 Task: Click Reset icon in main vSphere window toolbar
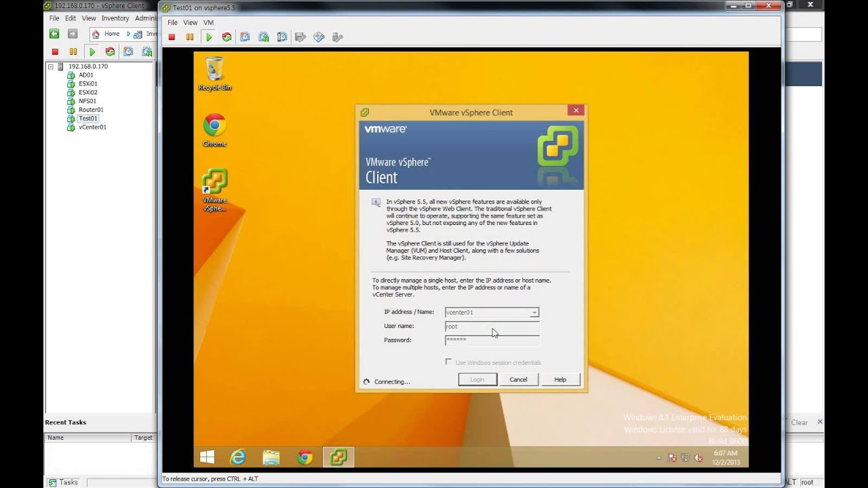[110, 52]
